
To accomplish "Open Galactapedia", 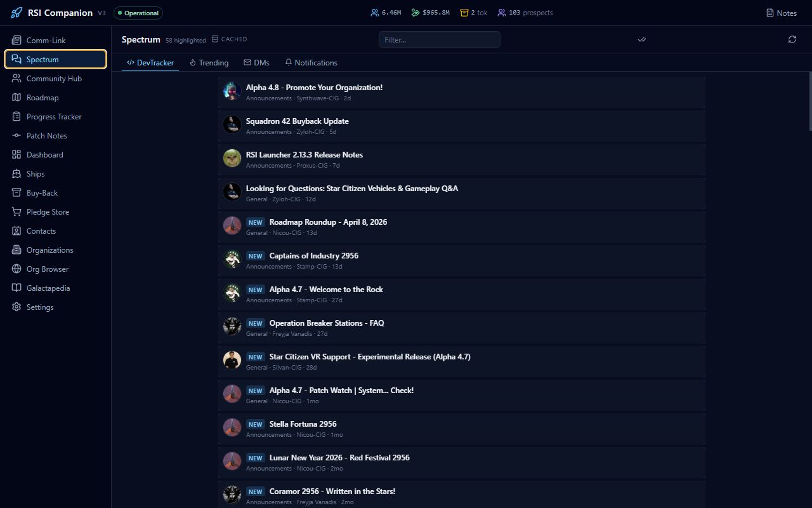I will point(55,288).
